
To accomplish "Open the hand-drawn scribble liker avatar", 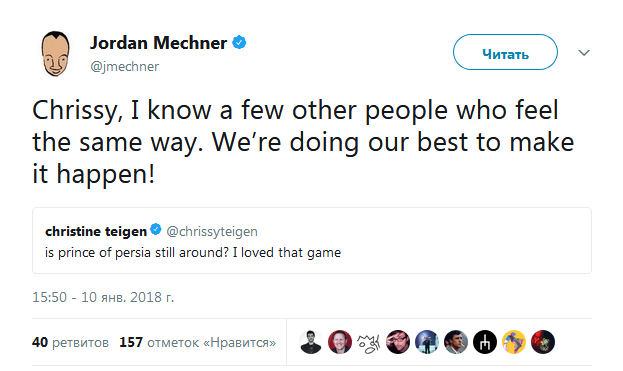I will pos(368,342).
